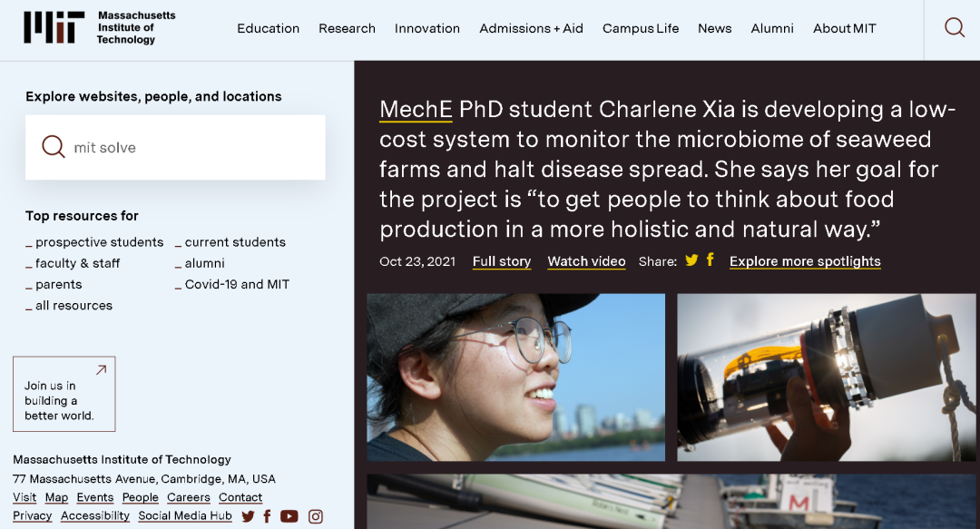Share spotlight on Twitter
Image resolution: width=980 pixels, height=529 pixels.
[x=691, y=260]
